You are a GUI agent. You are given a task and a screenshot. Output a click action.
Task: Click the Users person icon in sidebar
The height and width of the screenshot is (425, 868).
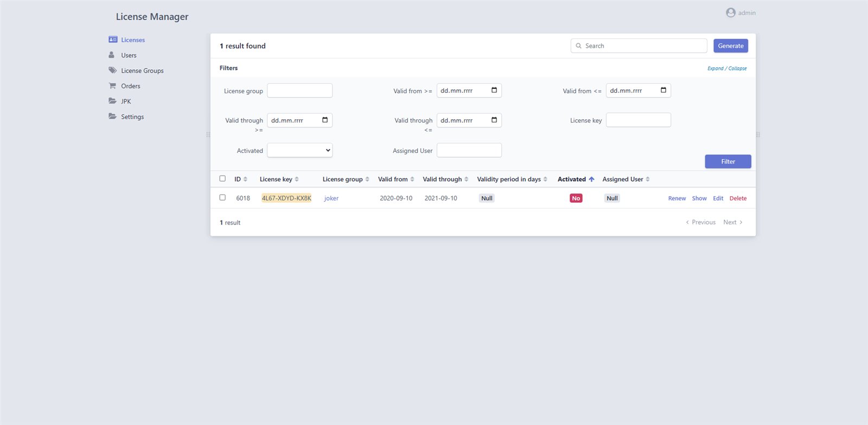[x=112, y=55]
